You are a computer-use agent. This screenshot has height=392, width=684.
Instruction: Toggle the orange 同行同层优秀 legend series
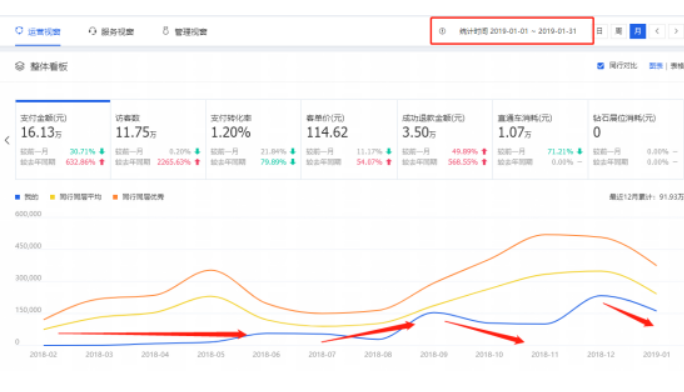138,197
